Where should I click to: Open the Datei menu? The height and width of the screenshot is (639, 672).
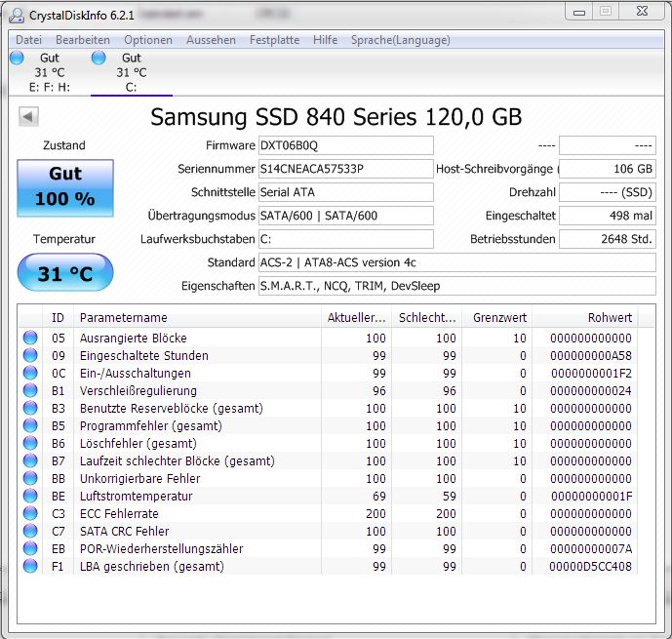point(28,40)
